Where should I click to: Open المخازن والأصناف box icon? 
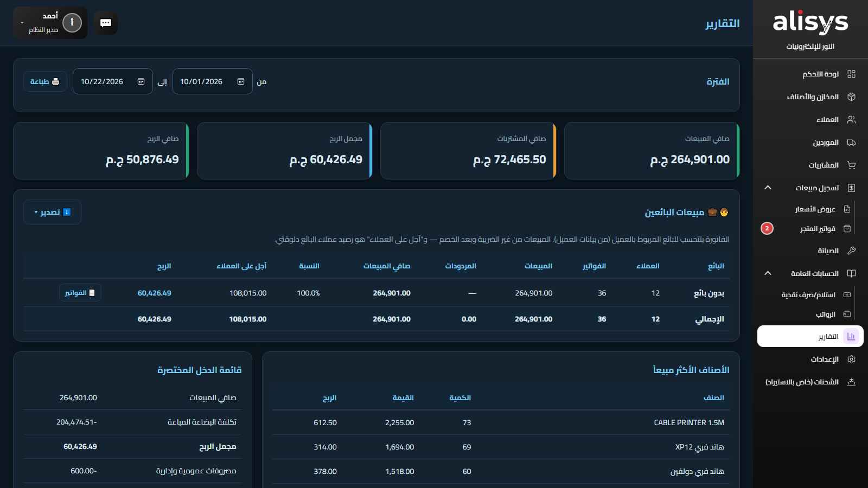(851, 97)
